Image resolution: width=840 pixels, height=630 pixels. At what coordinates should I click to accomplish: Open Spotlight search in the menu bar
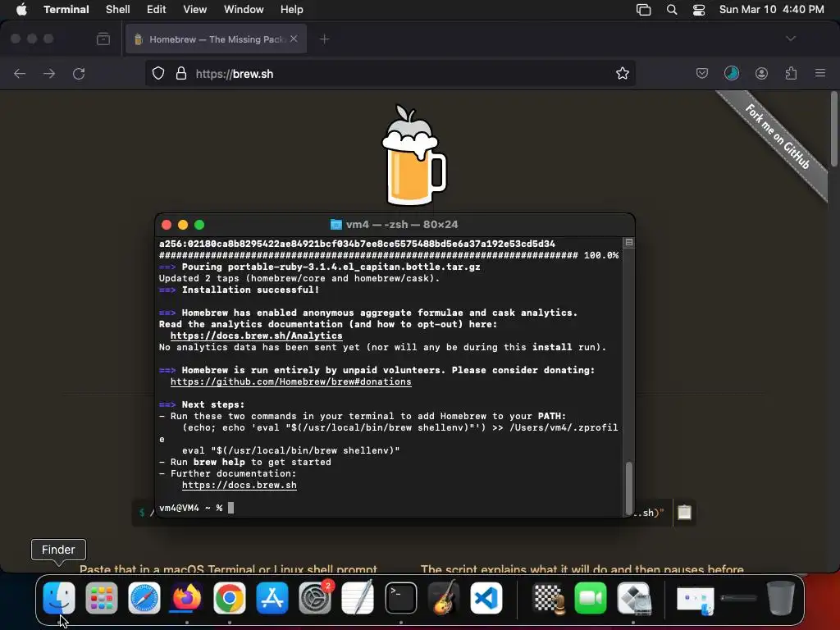[671, 10]
